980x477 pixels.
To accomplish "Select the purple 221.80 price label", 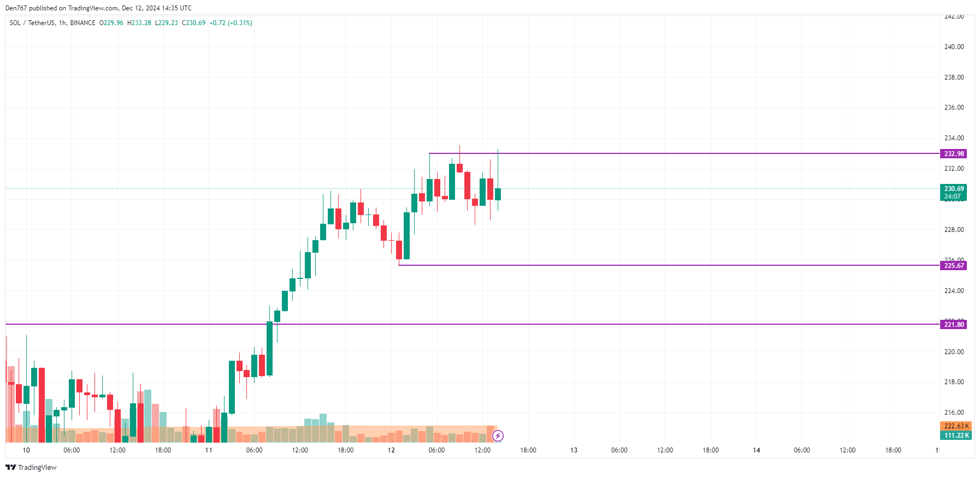I will pos(954,325).
